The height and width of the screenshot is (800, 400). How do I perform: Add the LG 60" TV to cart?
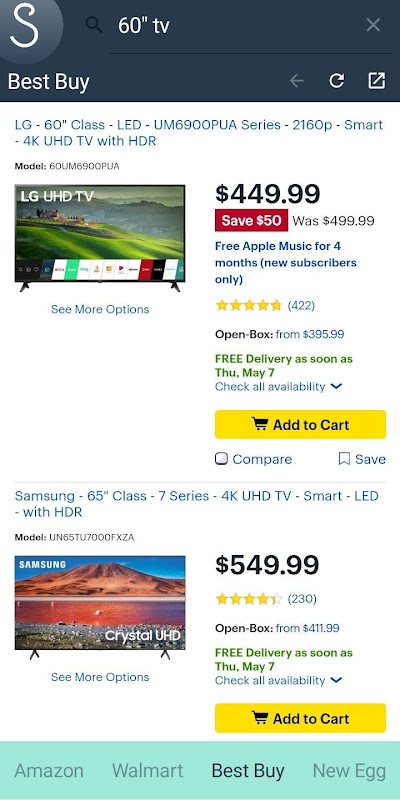(x=301, y=424)
